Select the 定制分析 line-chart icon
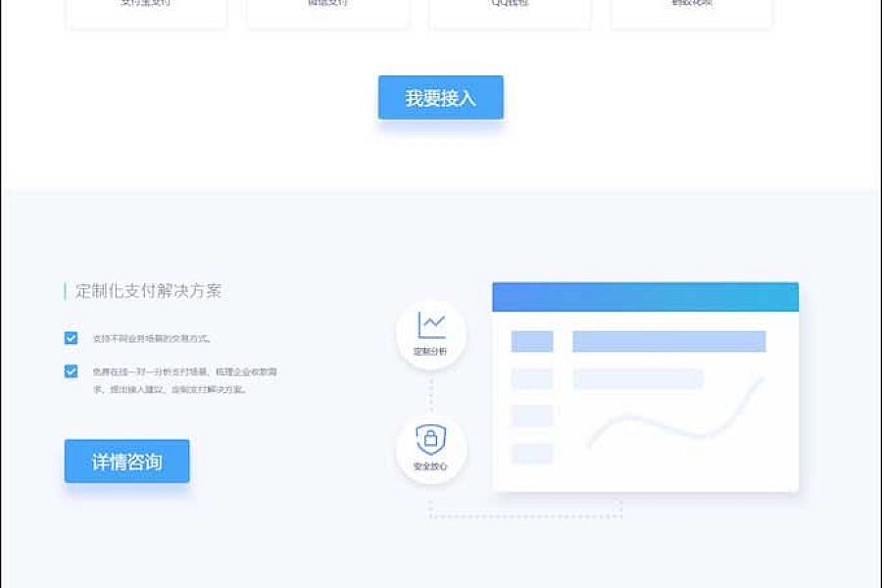This screenshot has width=882, height=588. click(x=431, y=325)
